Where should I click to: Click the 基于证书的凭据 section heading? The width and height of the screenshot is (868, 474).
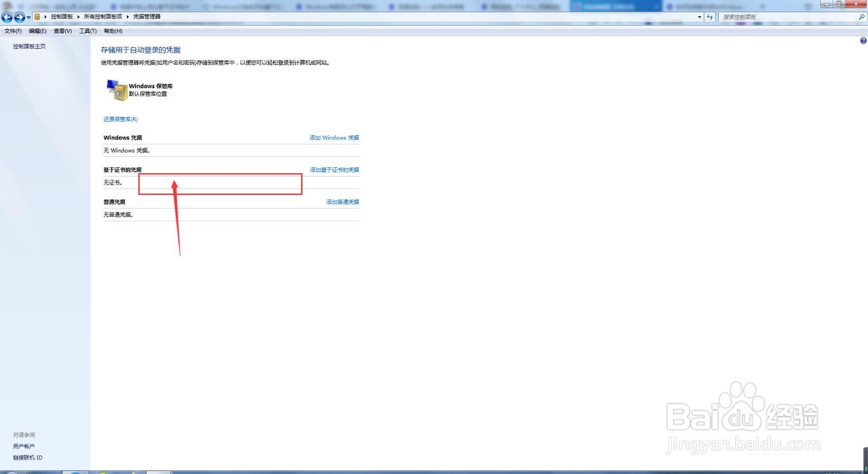[123, 169]
